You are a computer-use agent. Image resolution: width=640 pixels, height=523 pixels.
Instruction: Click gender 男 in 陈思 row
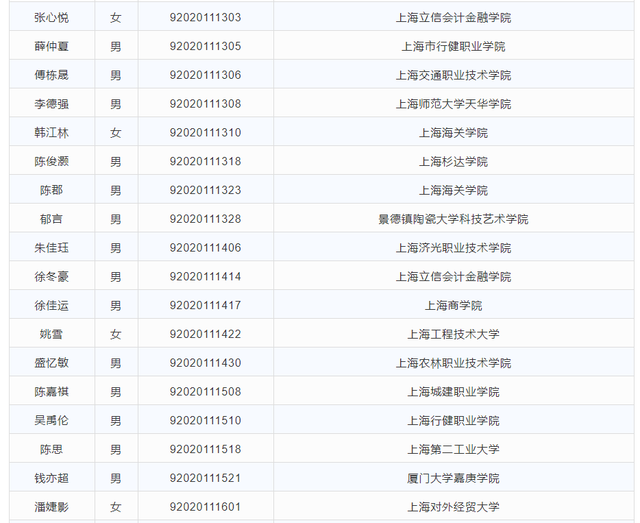click(x=116, y=450)
